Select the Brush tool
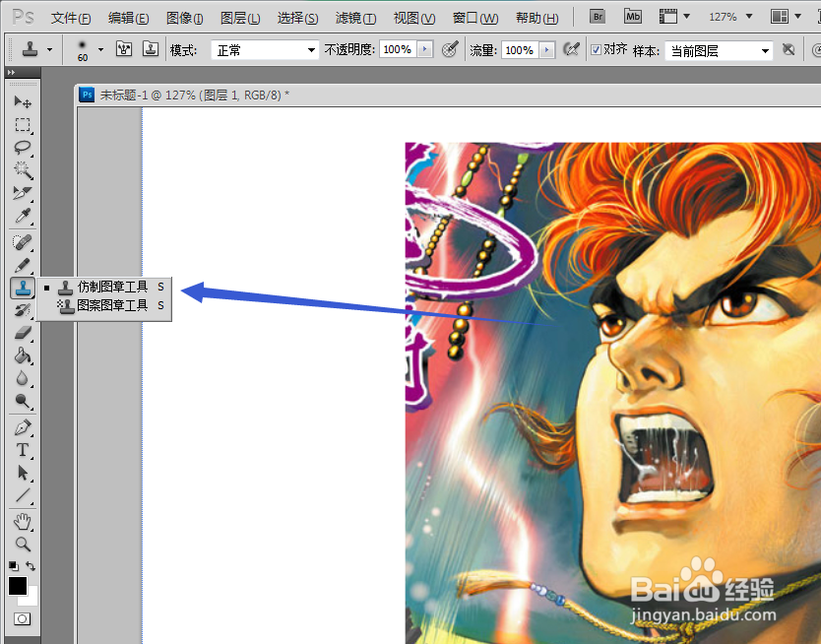This screenshot has height=644, width=821. (x=23, y=266)
